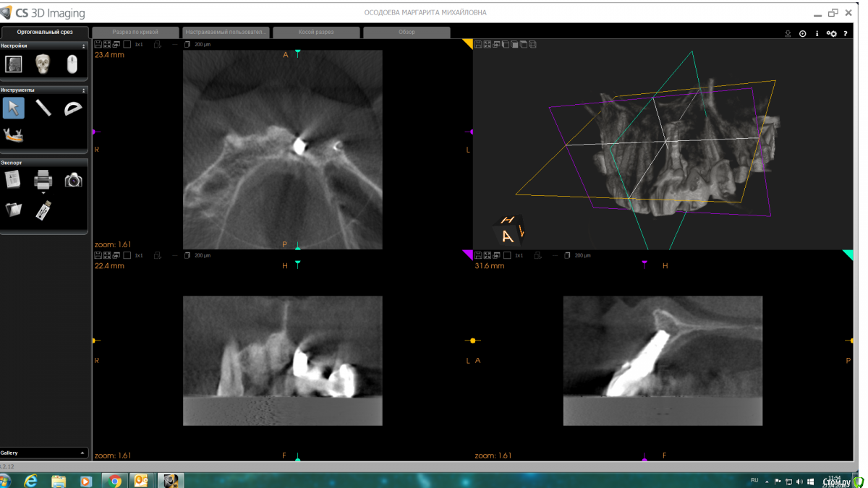Toggle the square checkbox in sagittal view toolbar
The width and height of the screenshot is (868, 488).
tap(506, 256)
